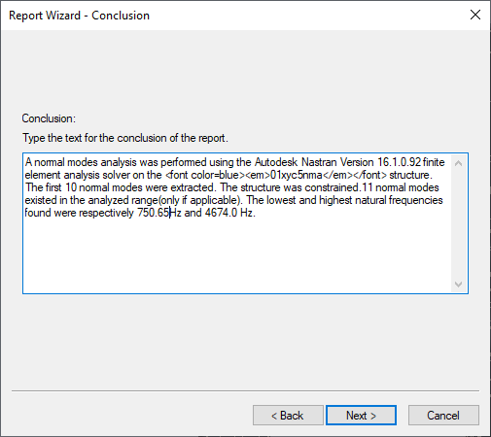Place cursor in blank conclusion text area
This screenshot has height=437, width=491.
237,255
